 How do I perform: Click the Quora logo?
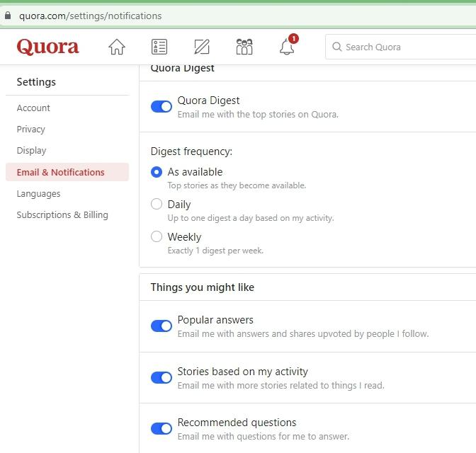pos(47,47)
